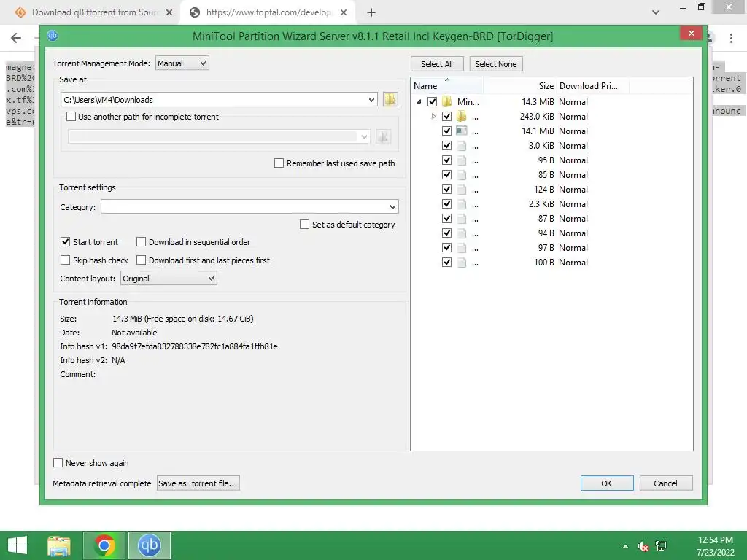Screen dimensions: 747x560
Task: Open the Content layout dropdown
Action: point(169,279)
